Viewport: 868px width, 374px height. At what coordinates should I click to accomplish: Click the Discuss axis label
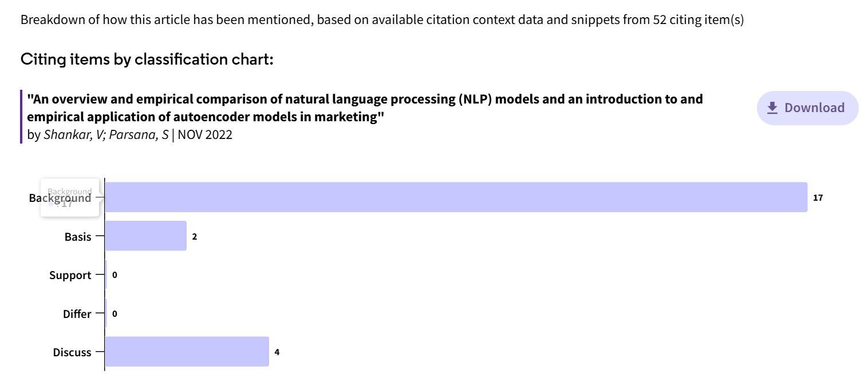pyautogui.click(x=72, y=352)
